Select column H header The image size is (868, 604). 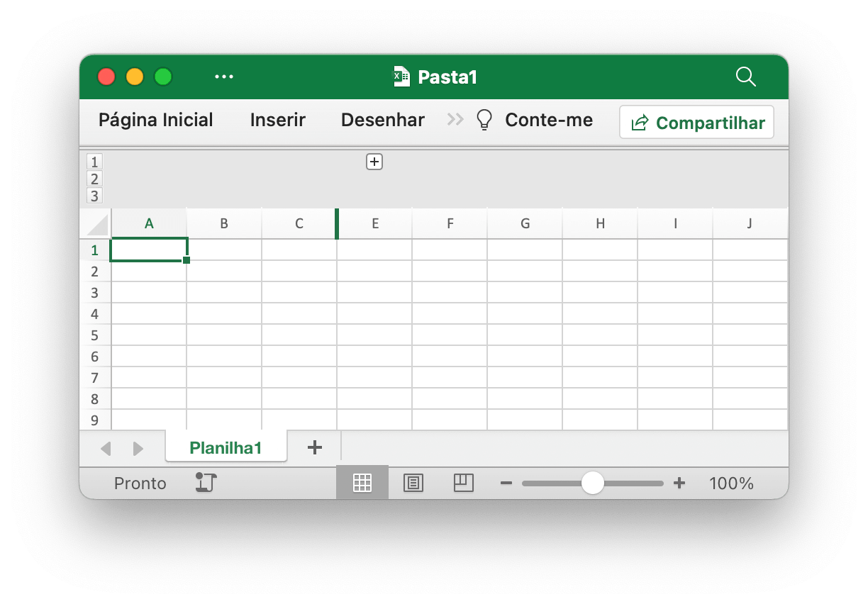[601, 224]
